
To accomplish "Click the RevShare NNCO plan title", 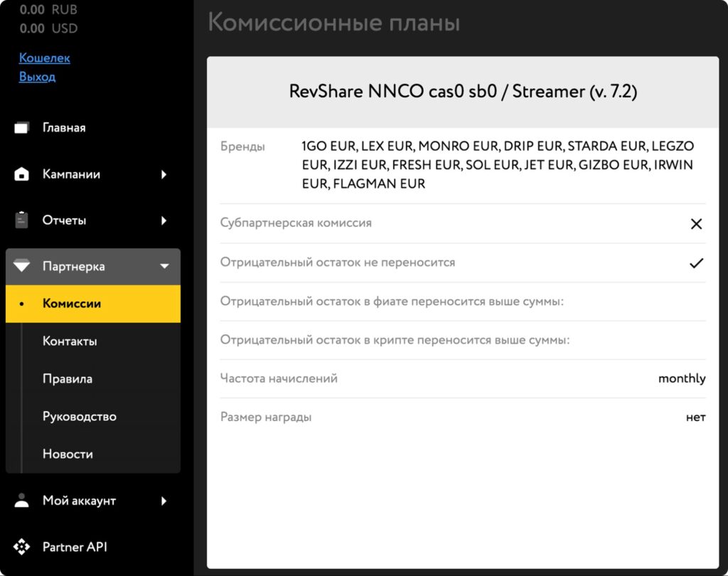I will [x=463, y=92].
